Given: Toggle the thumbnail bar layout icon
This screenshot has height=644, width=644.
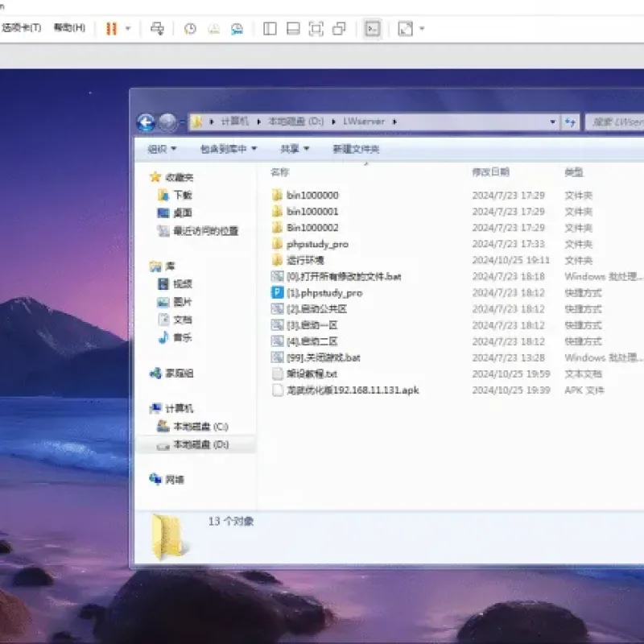Looking at the screenshot, I should [293, 29].
